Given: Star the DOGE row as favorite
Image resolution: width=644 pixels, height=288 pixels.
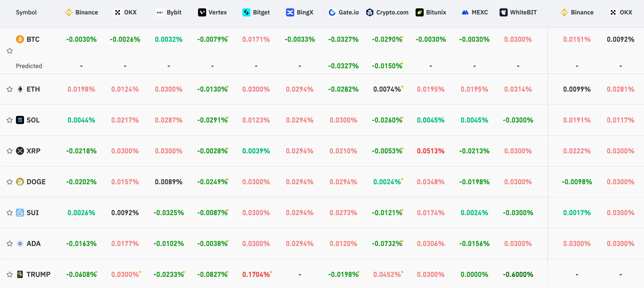Looking at the screenshot, I should (10, 182).
